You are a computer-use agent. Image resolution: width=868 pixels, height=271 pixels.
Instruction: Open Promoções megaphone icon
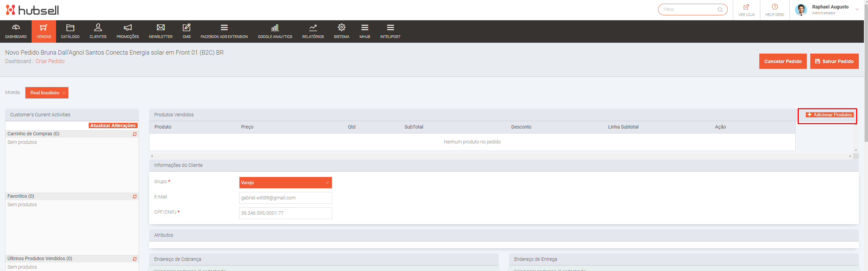(127, 27)
